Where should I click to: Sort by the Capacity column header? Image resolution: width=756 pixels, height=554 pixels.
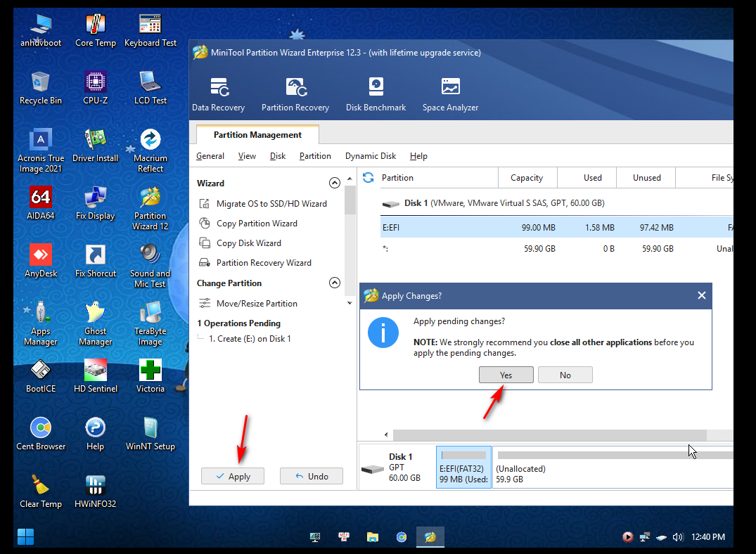click(527, 177)
